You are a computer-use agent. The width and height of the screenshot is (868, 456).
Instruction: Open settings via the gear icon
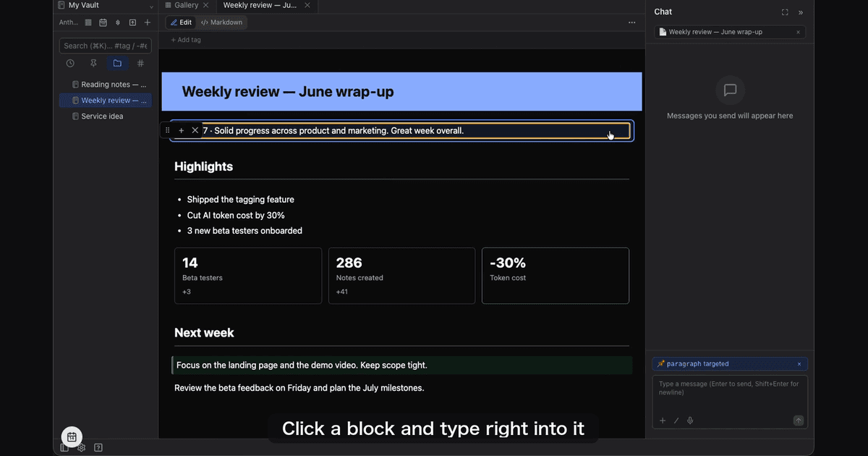(x=81, y=447)
